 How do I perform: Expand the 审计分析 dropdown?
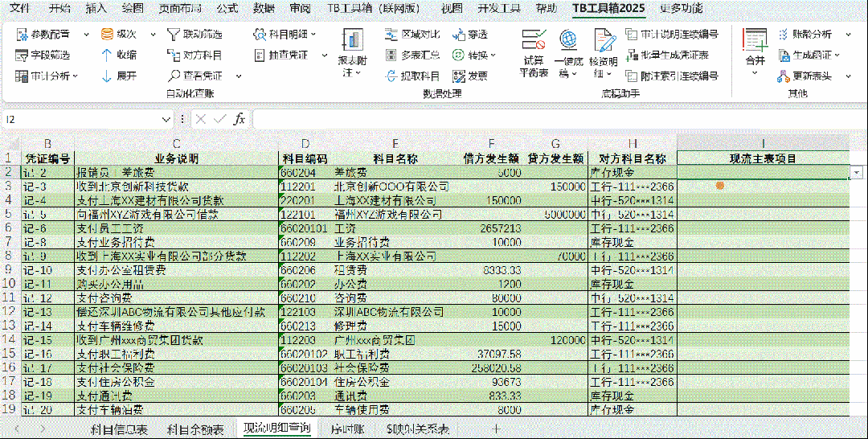[x=76, y=76]
